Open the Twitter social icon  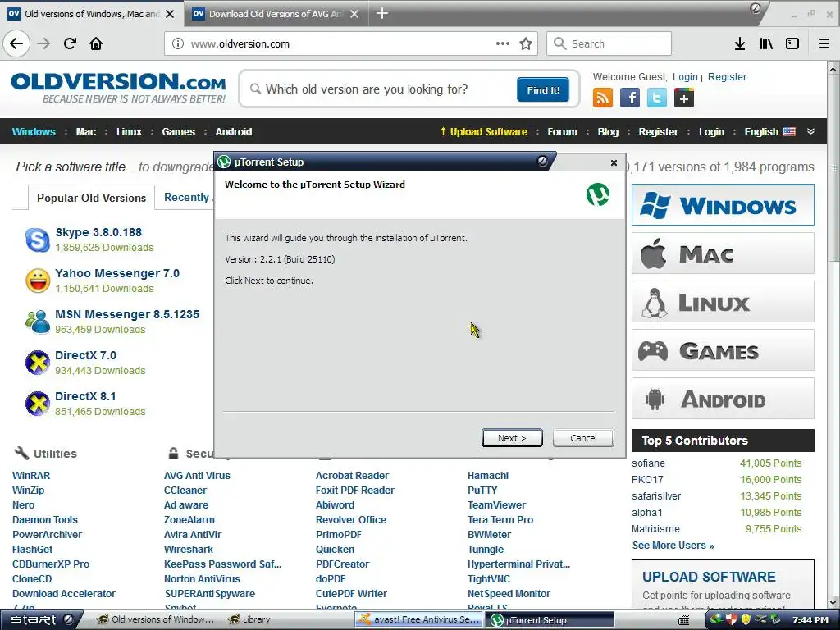(x=657, y=98)
